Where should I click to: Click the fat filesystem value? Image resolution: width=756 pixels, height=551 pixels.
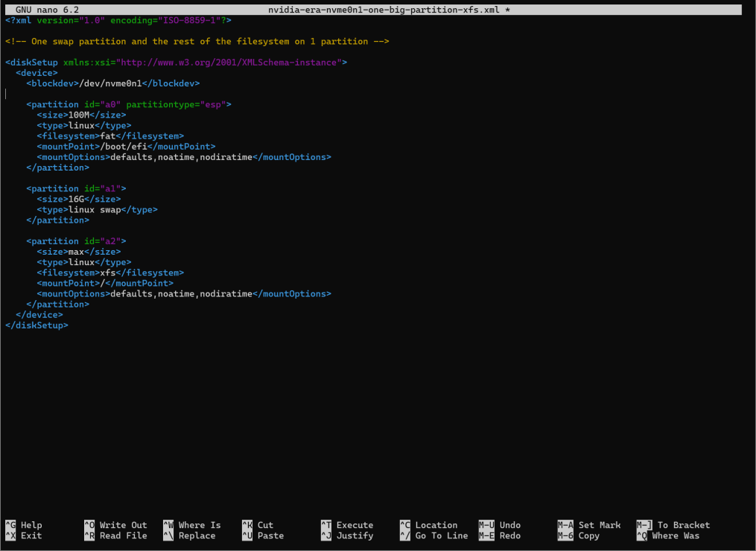tap(108, 136)
